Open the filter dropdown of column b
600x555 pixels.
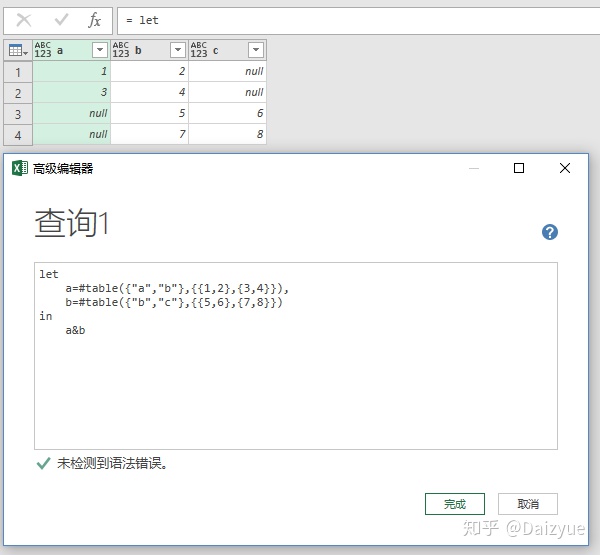point(178,50)
